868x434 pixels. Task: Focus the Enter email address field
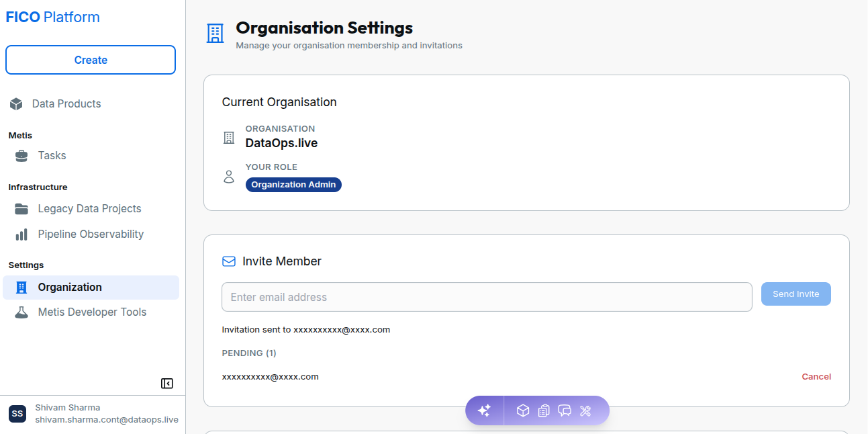coord(487,297)
